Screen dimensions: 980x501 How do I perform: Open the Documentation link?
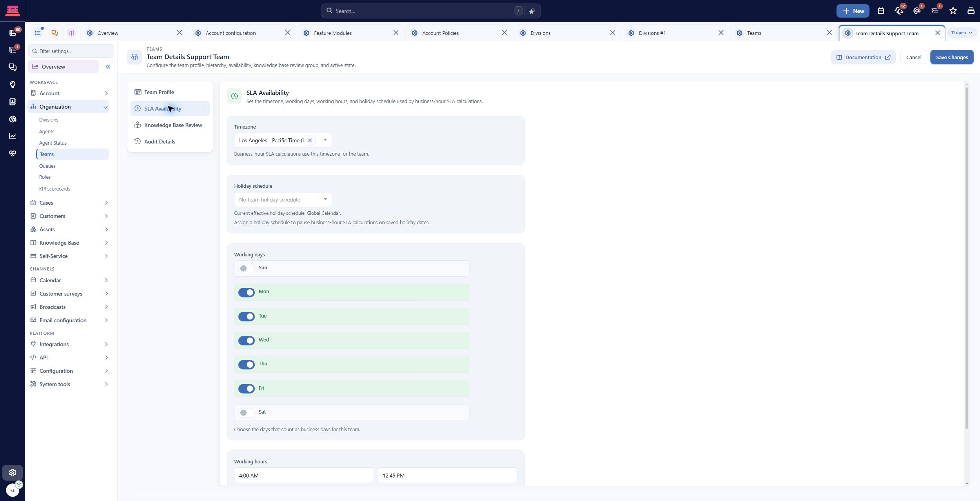[x=863, y=57]
